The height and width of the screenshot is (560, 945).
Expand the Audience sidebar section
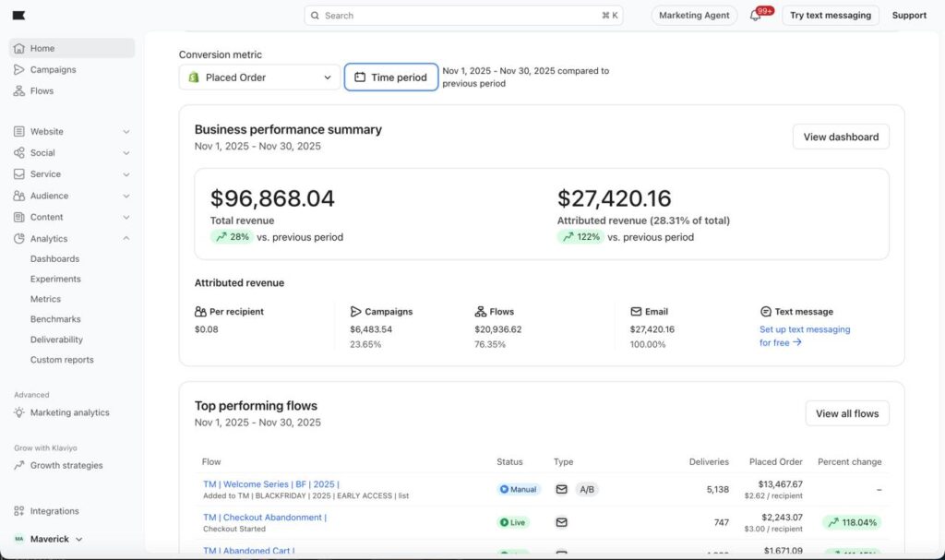pyautogui.click(x=126, y=196)
